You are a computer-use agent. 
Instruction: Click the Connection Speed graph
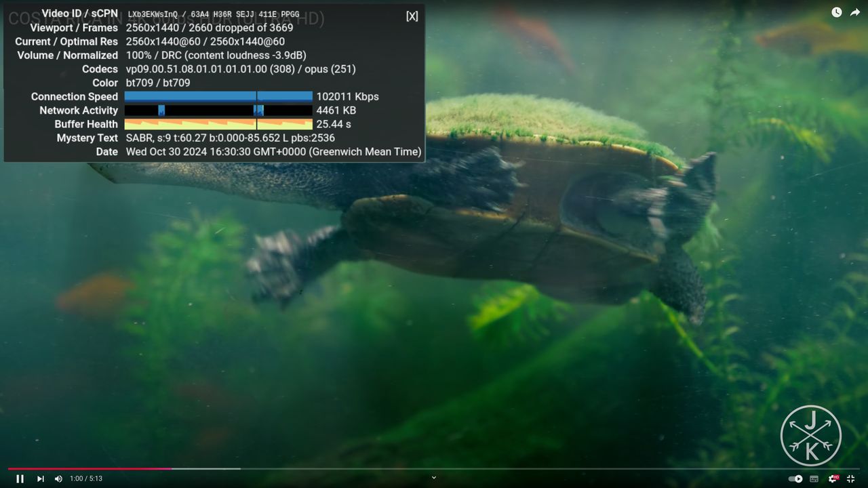(x=218, y=96)
